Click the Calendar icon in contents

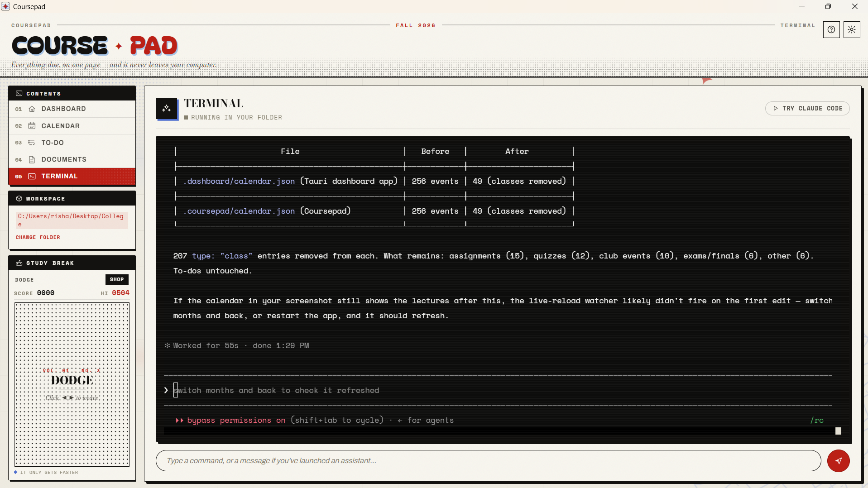click(32, 126)
